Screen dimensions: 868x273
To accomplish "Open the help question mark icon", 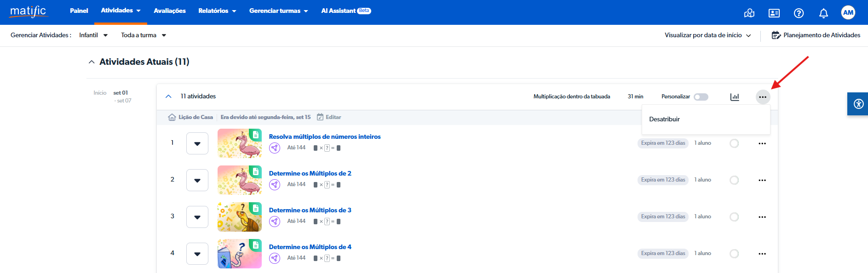I will click(799, 13).
